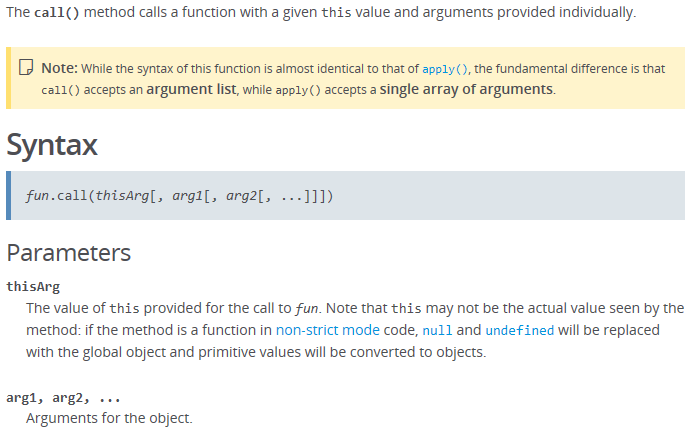Click the bold "single array of arguments" text
The width and height of the screenshot is (697, 429).
point(466,89)
